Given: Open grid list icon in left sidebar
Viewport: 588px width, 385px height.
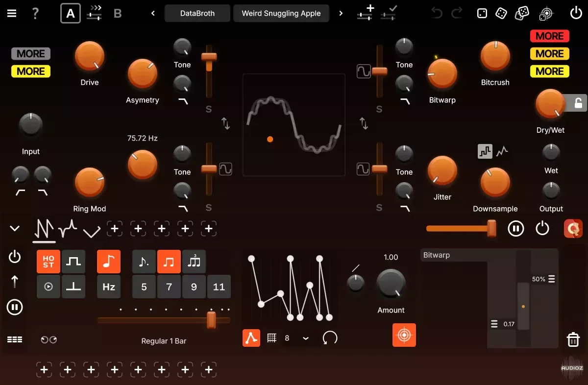Looking at the screenshot, I should pos(15,339).
